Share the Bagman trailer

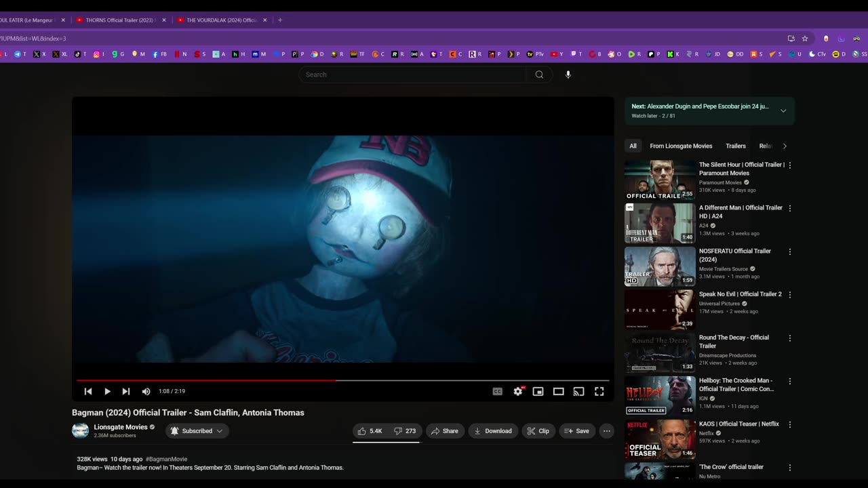pyautogui.click(x=445, y=431)
